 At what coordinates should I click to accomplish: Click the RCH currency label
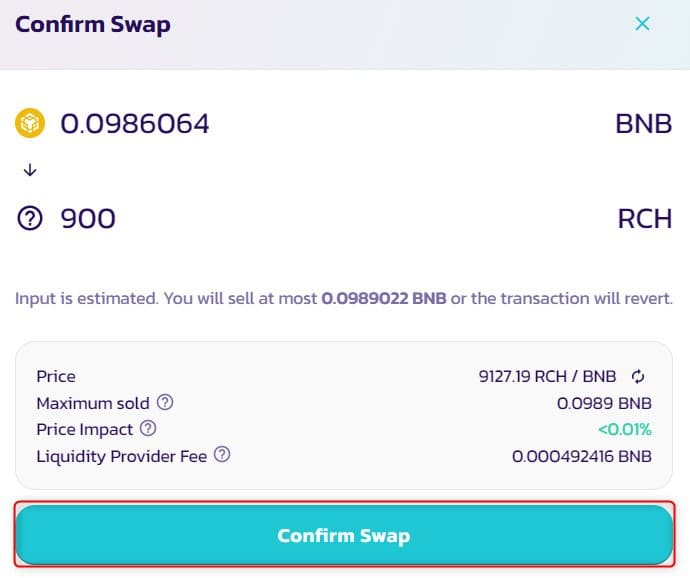coord(645,219)
